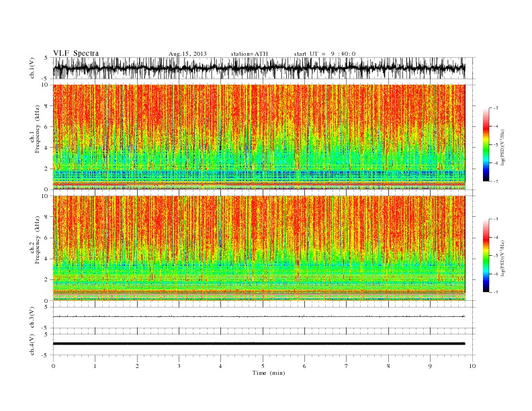Click the ch.2 'Frequency (kHz)' axis label

point(38,240)
